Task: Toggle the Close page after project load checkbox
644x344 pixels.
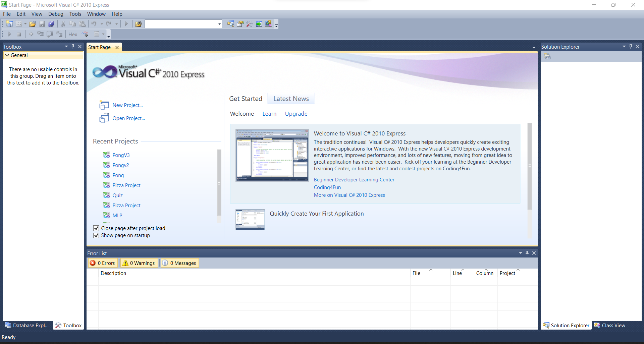Action: point(96,228)
